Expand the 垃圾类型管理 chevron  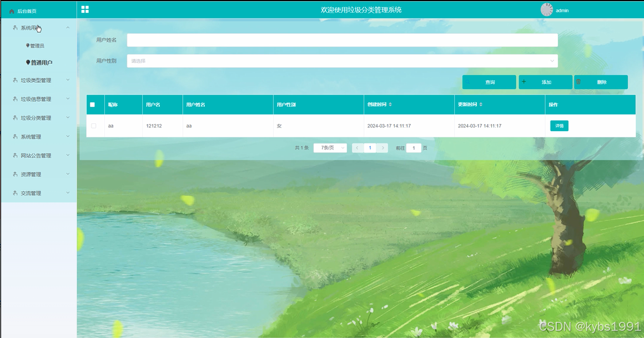point(68,80)
